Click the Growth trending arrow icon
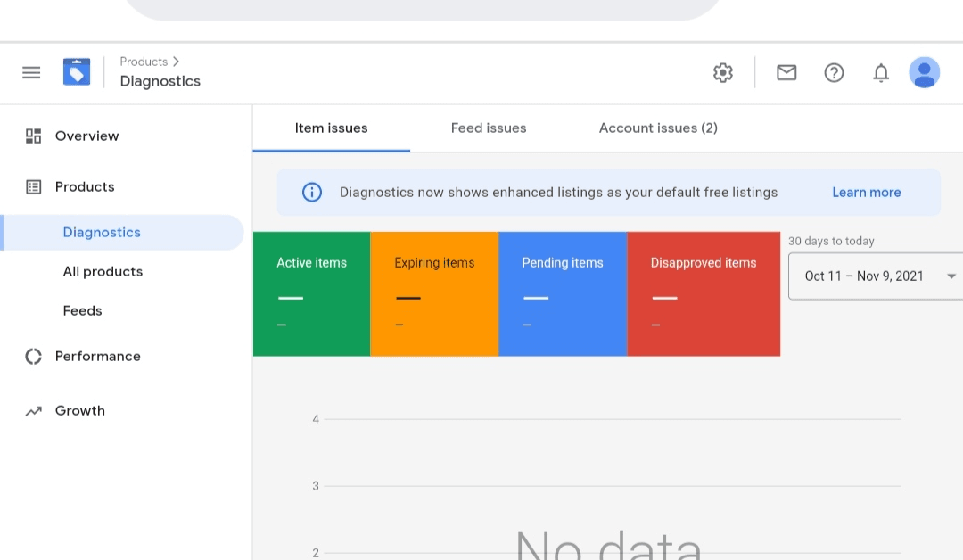The height and width of the screenshot is (560, 963). point(33,410)
